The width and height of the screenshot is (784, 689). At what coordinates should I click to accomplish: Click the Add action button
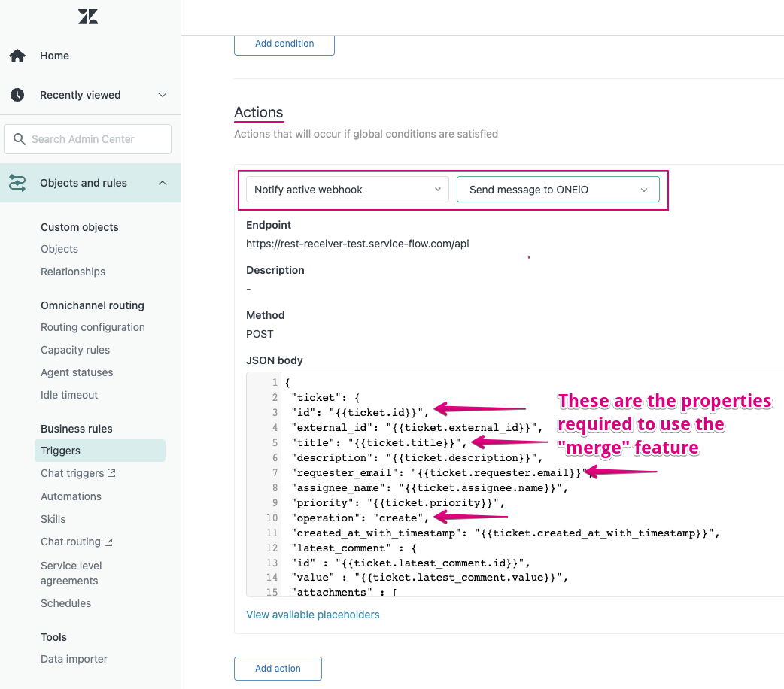(278, 669)
